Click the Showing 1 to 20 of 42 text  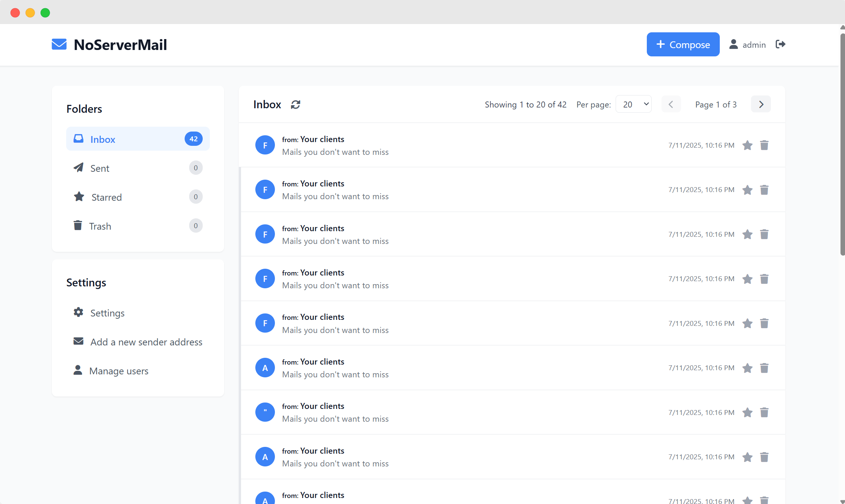point(525,104)
